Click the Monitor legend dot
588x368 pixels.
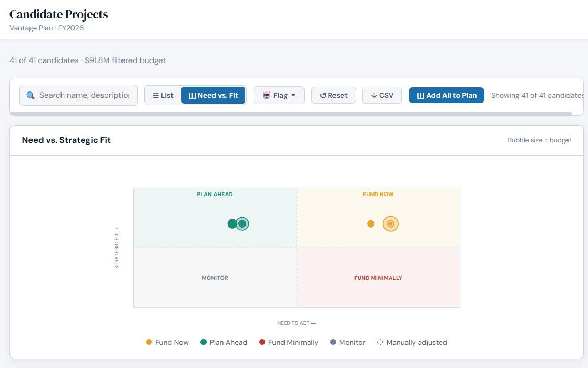tap(333, 342)
